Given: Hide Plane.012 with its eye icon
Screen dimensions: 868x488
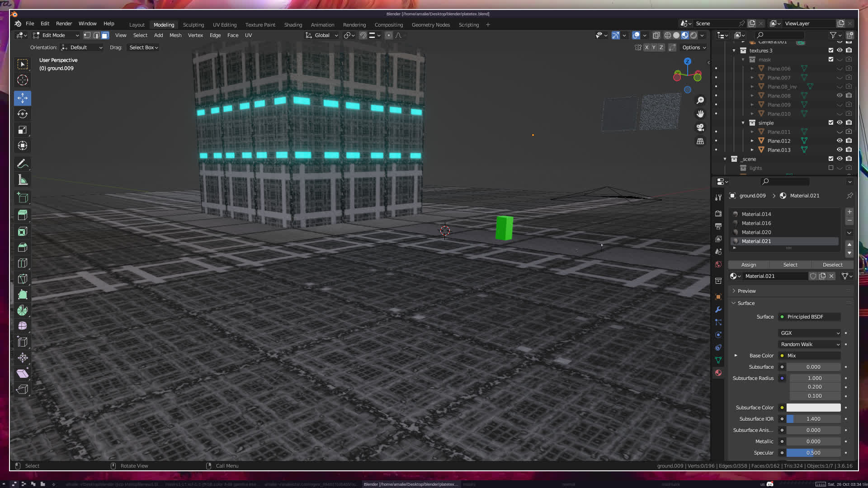Looking at the screenshot, I should (840, 141).
